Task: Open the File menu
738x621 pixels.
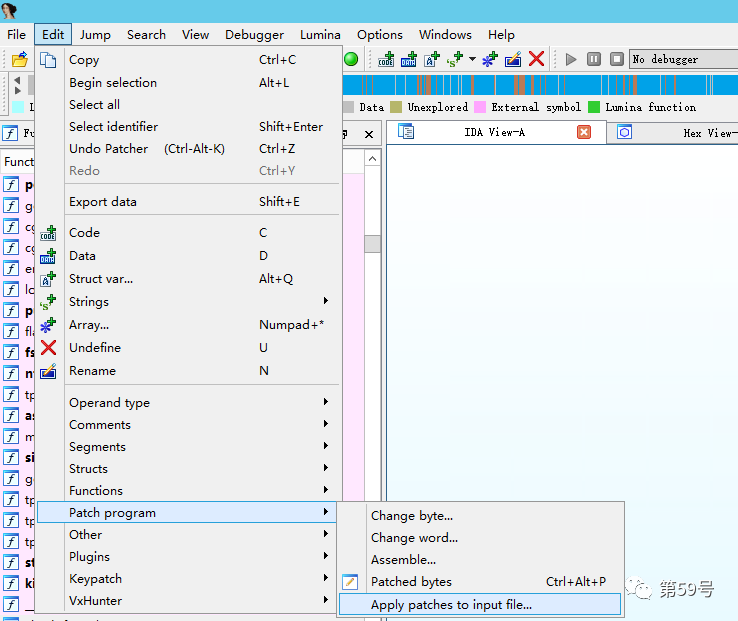Action: coord(16,35)
